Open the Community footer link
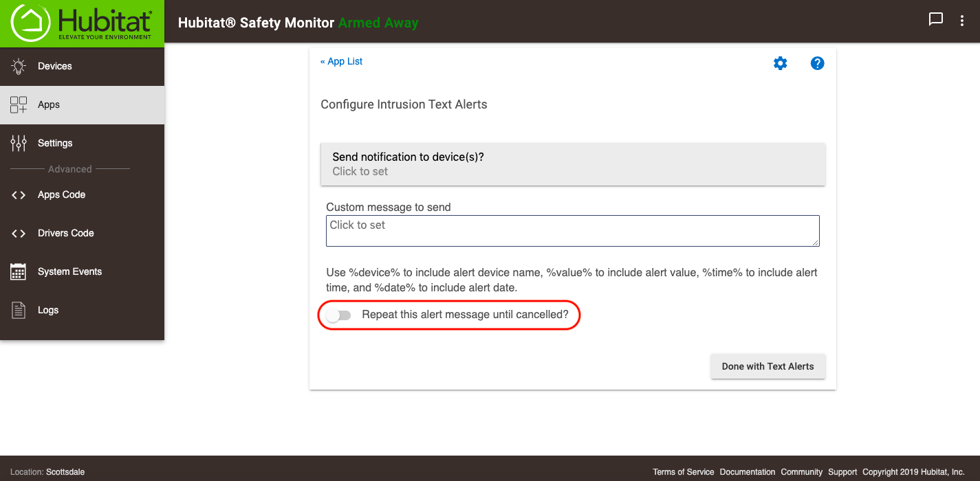 802,472
